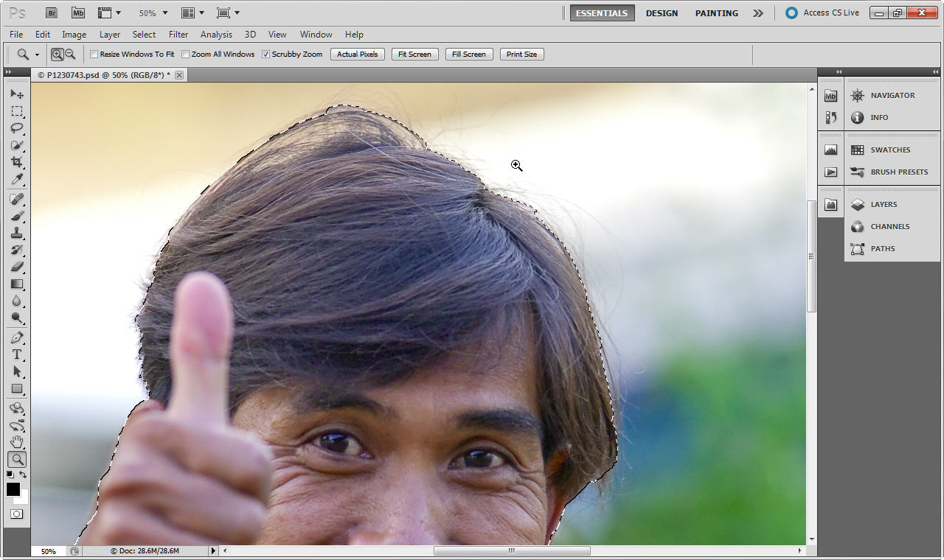Select the Rectangle shape tool
Image resolution: width=944 pixels, height=560 pixels.
click(17, 388)
